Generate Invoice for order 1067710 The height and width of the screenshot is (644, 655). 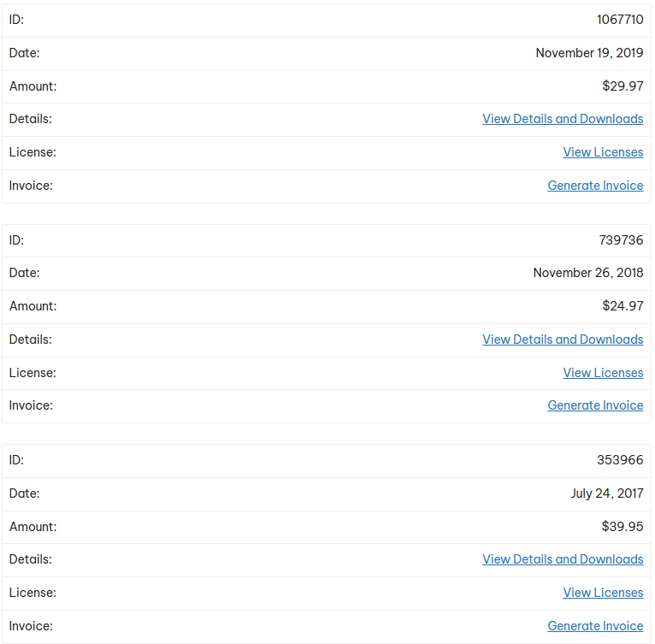point(595,186)
